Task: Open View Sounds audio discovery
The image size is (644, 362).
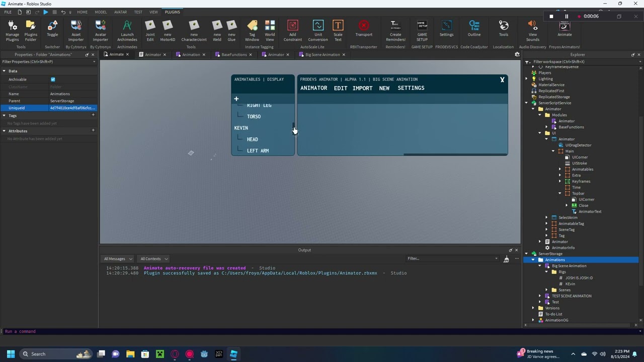Action: pyautogui.click(x=532, y=31)
